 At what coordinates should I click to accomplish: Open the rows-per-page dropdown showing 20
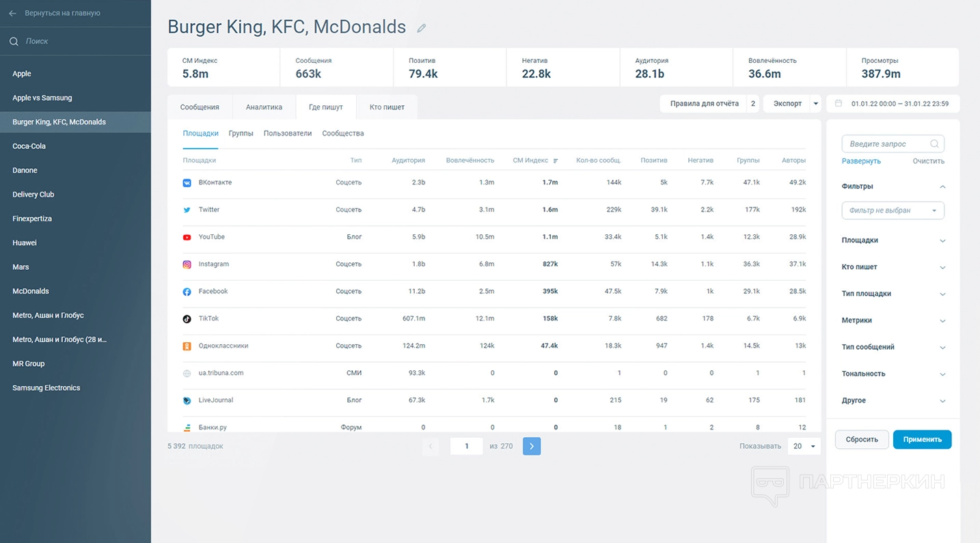tap(804, 446)
